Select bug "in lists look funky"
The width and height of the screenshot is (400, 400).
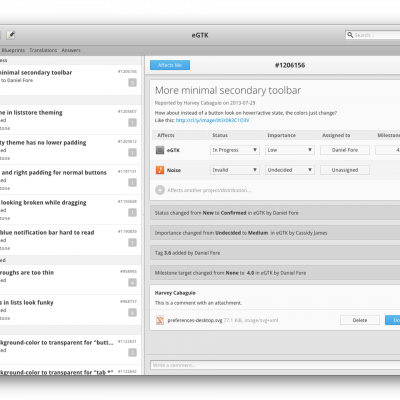click(x=71, y=310)
